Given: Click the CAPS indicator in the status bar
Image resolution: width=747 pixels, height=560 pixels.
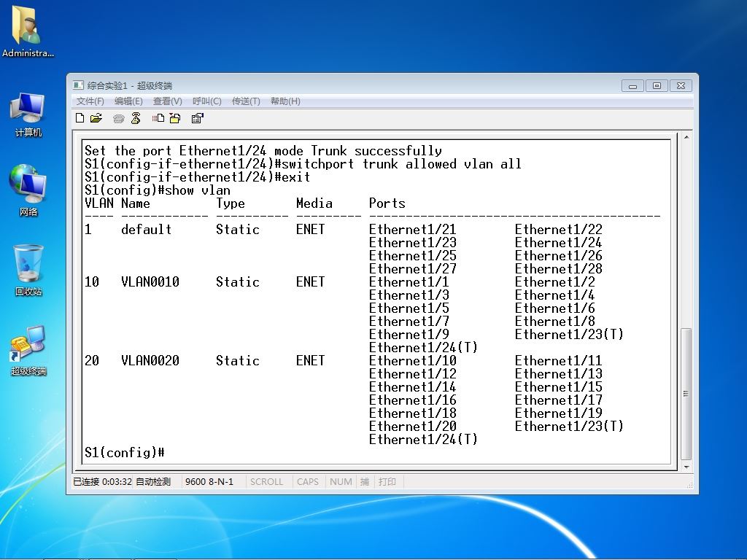Looking at the screenshot, I should [x=308, y=481].
